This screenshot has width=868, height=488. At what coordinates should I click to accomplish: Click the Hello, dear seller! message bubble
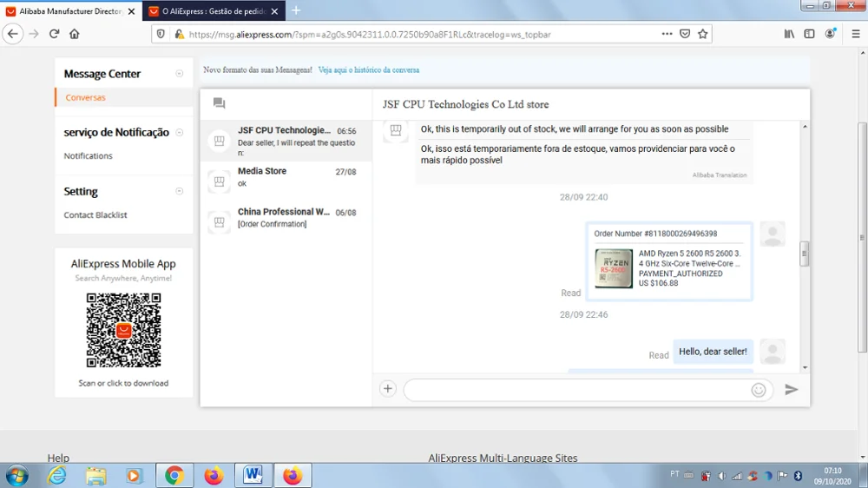pyautogui.click(x=713, y=351)
